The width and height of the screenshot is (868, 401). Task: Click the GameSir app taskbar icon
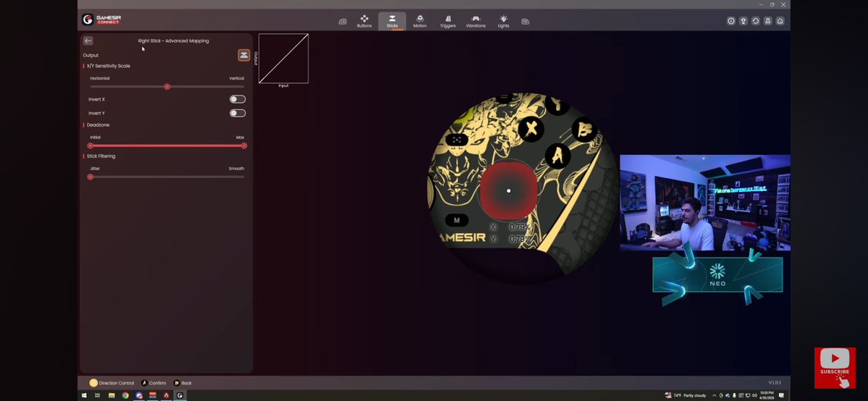pyautogui.click(x=180, y=395)
